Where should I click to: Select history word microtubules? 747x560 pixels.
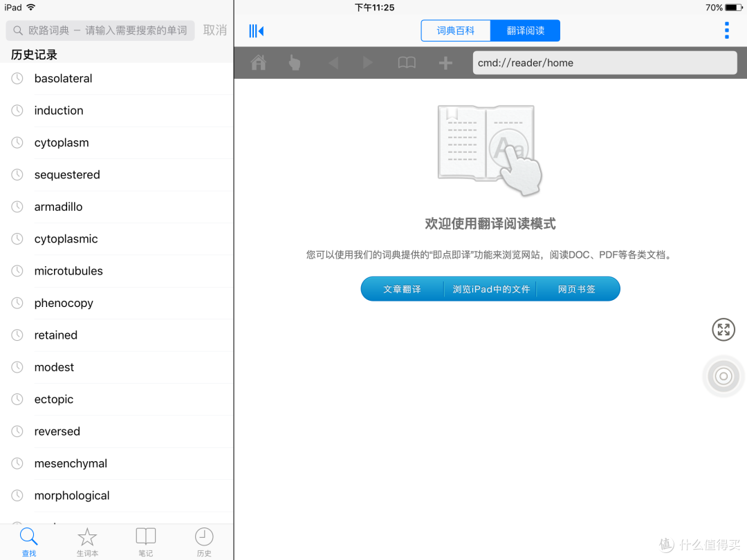(x=117, y=271)
